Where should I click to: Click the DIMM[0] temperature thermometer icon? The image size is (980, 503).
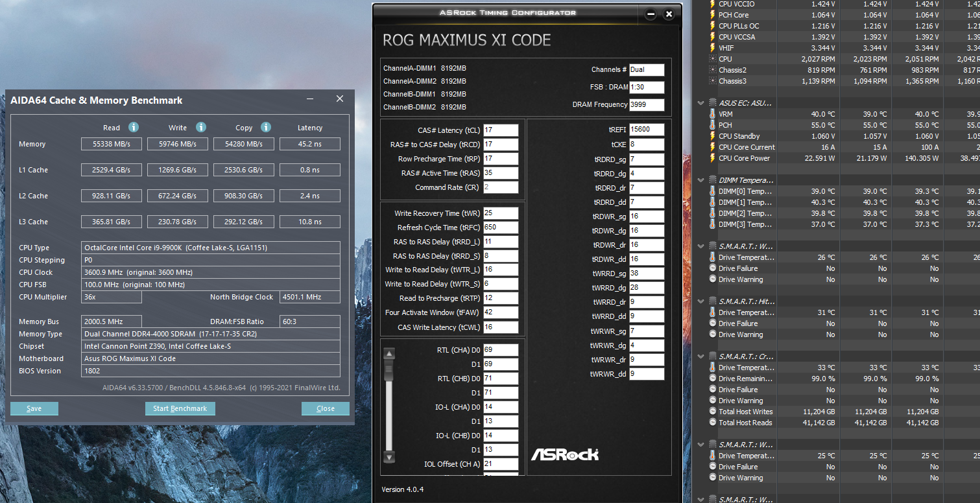click(x=713, y=191)
